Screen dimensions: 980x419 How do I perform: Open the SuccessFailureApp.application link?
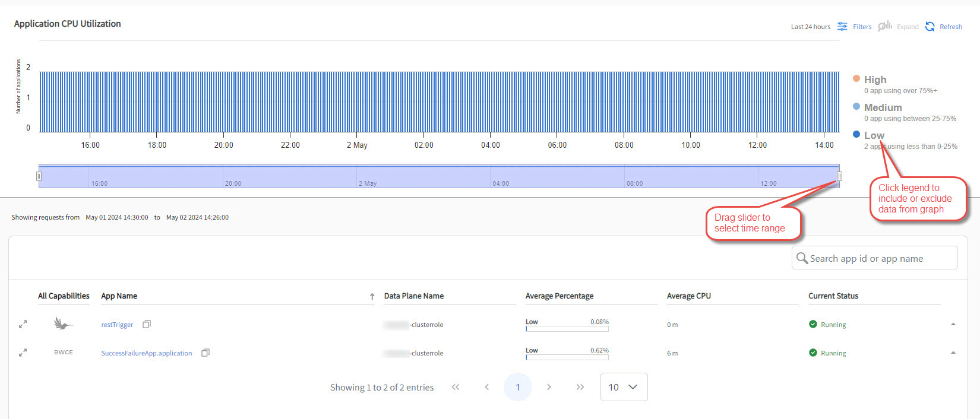point(147,353)
